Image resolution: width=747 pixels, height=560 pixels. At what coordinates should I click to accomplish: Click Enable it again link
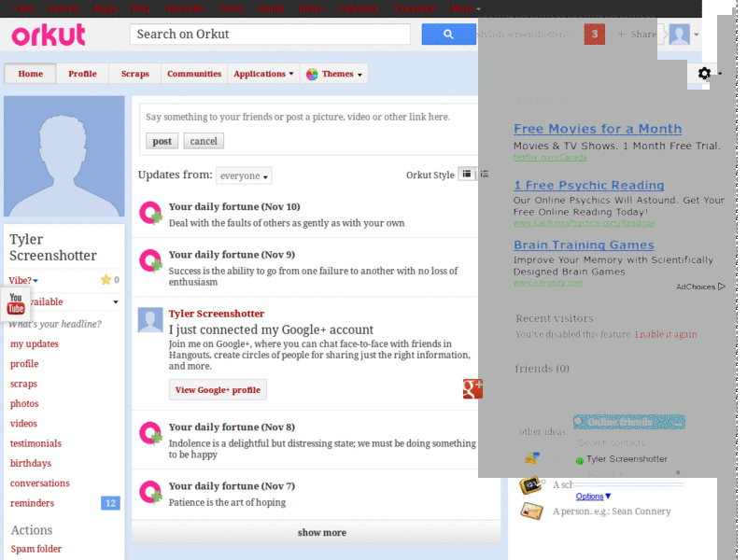tap(666, 334)
